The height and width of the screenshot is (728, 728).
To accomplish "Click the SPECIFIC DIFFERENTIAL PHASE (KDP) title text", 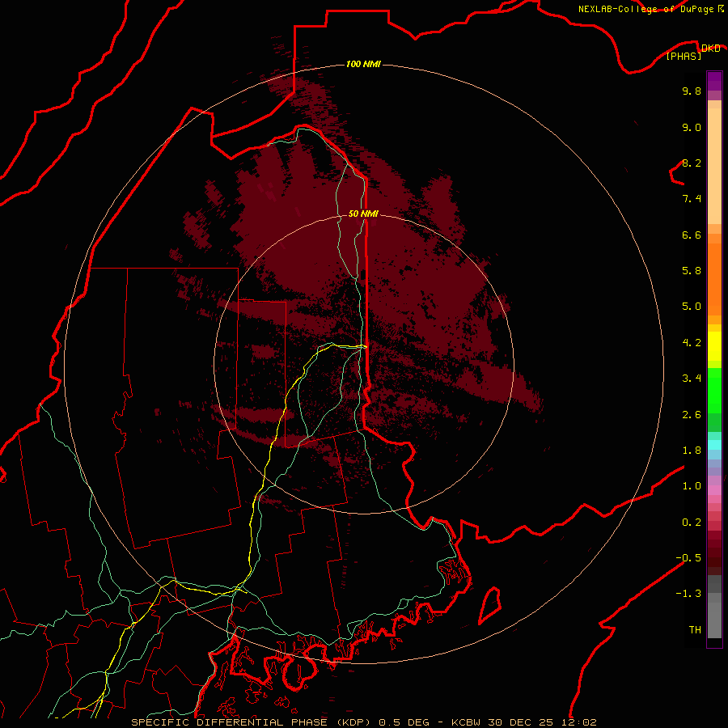I will pyautogui.click(x=251, y=722).
